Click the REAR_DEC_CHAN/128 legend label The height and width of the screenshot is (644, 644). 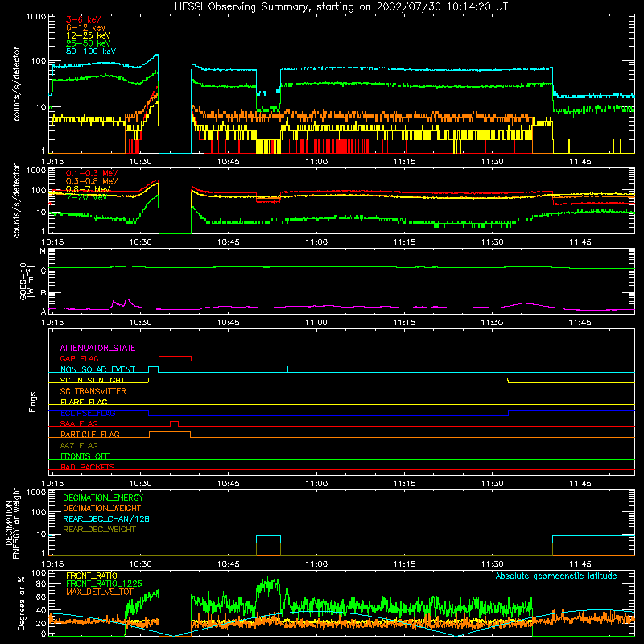106,519
